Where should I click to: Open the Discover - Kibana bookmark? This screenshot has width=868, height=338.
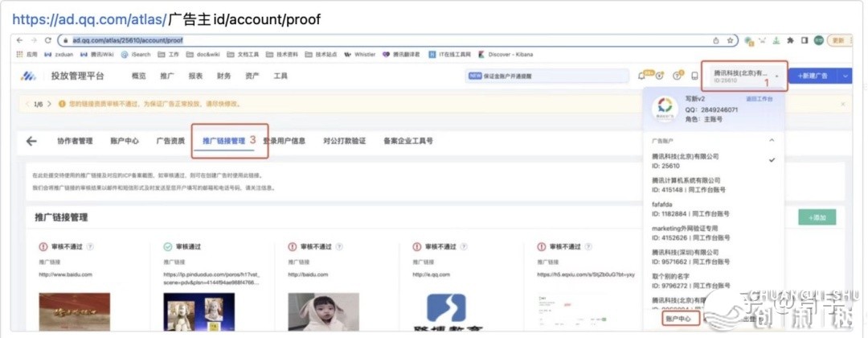click(x=506, y=55)
